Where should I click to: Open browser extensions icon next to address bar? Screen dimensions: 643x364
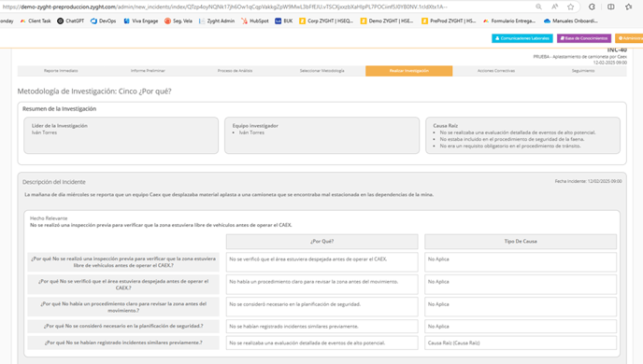coord(592,7)
